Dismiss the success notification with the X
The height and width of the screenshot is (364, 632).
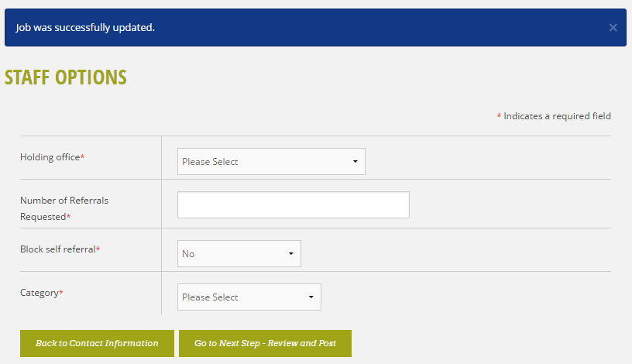click(613, 27)
